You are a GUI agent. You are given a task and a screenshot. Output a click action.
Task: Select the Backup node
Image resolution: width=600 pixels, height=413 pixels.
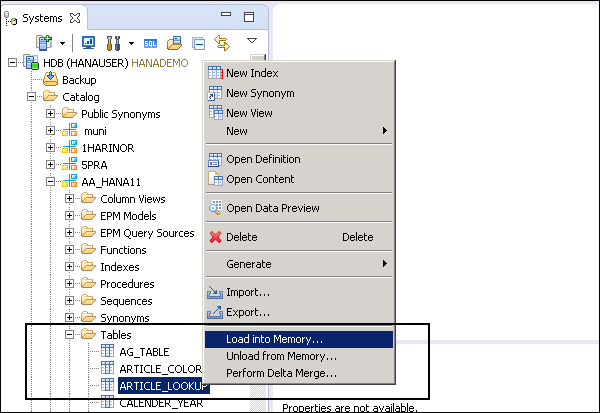79,80
